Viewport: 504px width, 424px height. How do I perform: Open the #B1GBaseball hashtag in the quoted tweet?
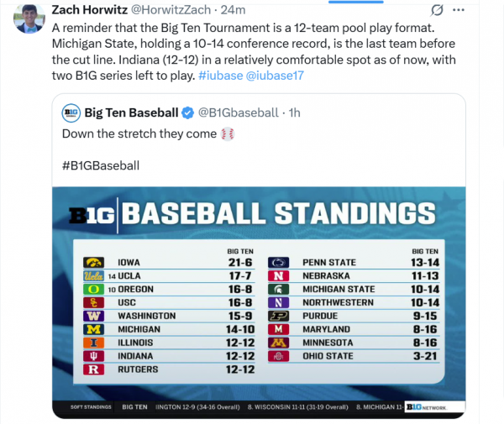coord(100,165)
